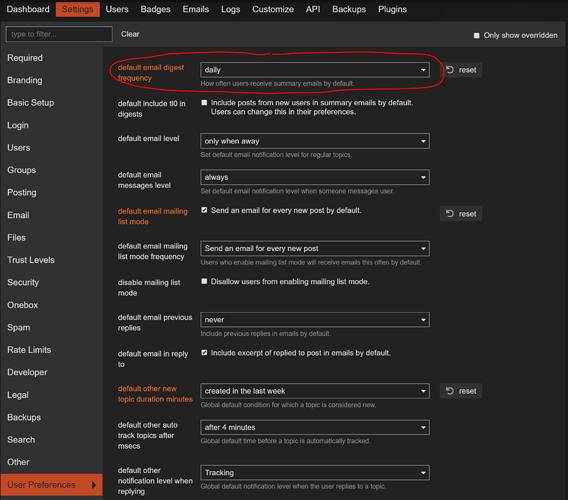The width and height of the screenshot is (568, 500).
Task: Uncheck Send an email for every new post
Action: pyautogui.click(x=204, y=210)
